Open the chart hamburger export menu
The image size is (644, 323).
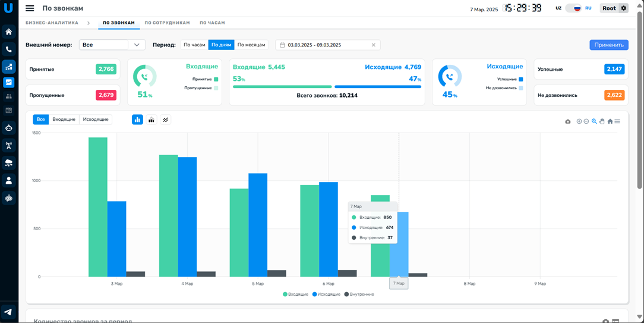pyautogui.click(x=617, y=121)
